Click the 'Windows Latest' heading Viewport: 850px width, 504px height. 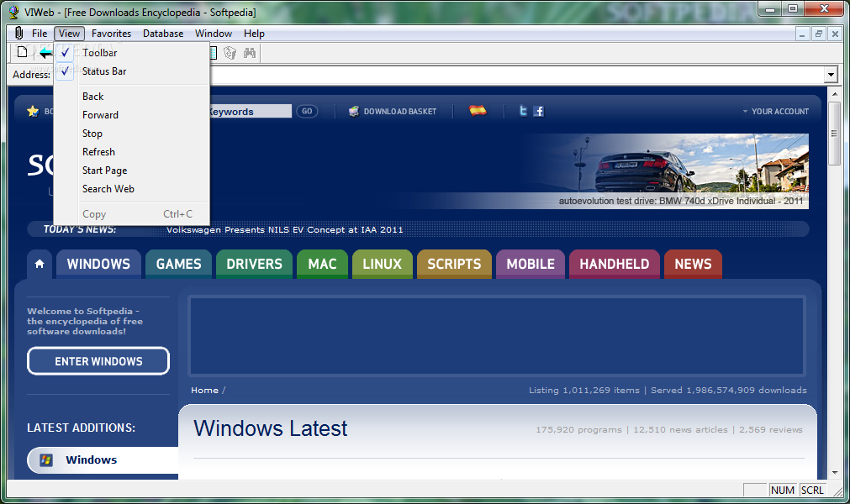coord(271,428)
